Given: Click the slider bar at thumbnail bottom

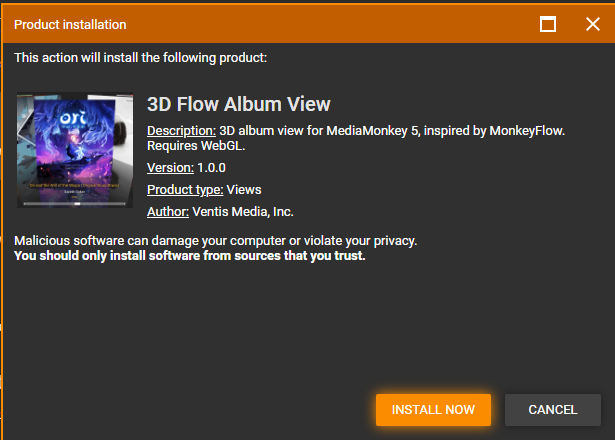Looking at the screenshot, I should point(76,203).
